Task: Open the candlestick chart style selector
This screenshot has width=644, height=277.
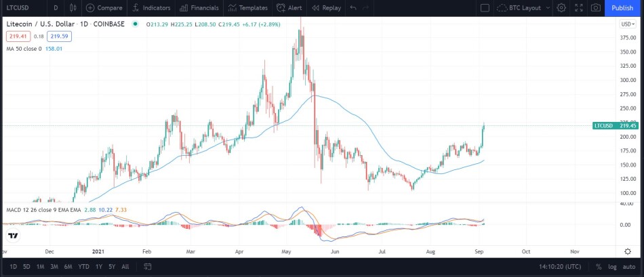Action: tap(73, 8)
